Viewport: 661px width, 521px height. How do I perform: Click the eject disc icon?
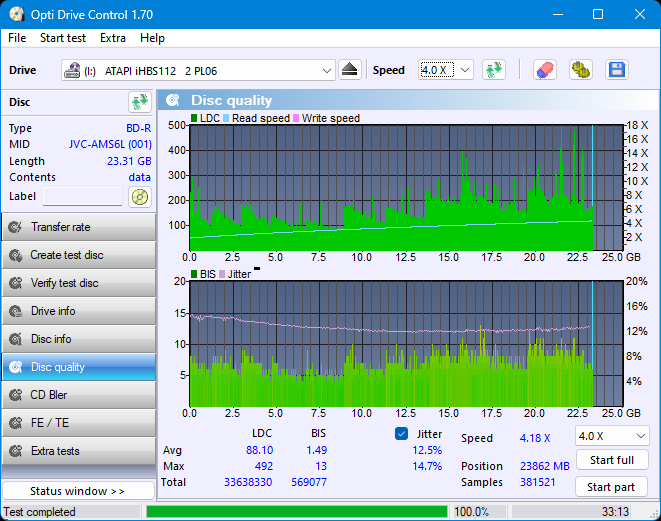tap(349, 70)
